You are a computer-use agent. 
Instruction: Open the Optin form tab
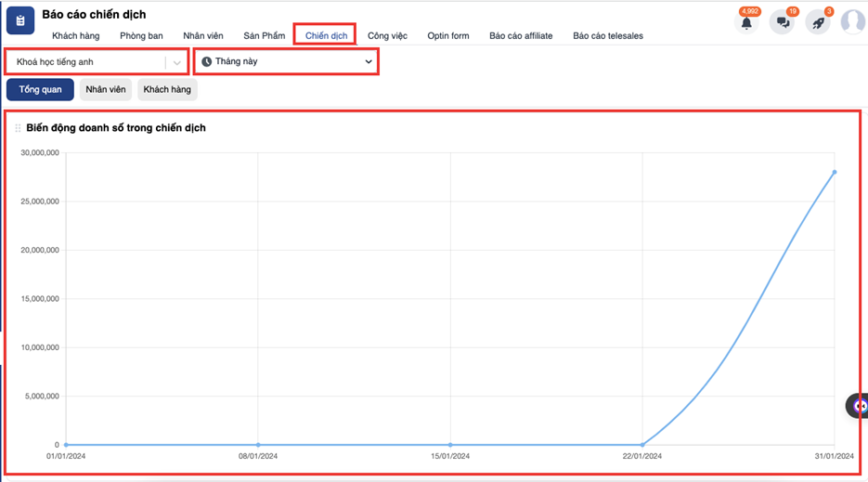point(448,36)
